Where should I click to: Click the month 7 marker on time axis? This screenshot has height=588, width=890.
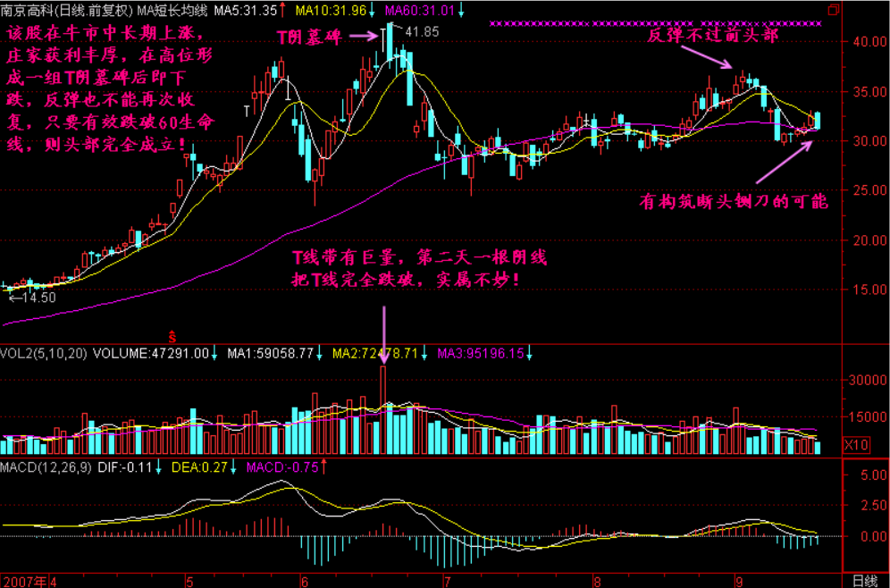[447, 580]
